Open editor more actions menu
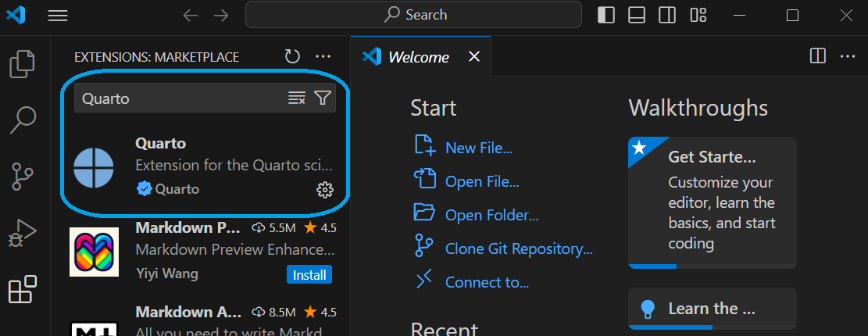 [x=848, y=56]
